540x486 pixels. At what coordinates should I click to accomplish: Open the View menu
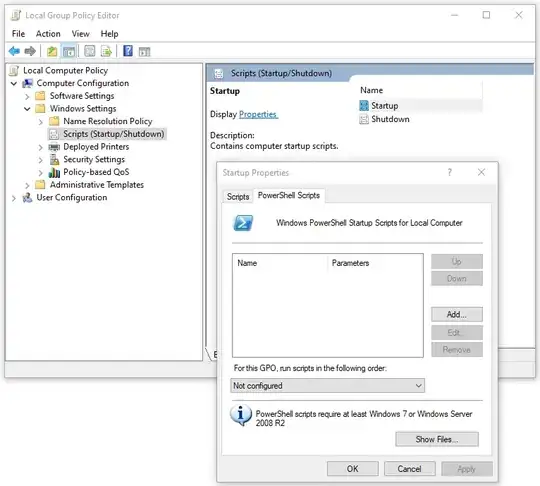[81, 34]
